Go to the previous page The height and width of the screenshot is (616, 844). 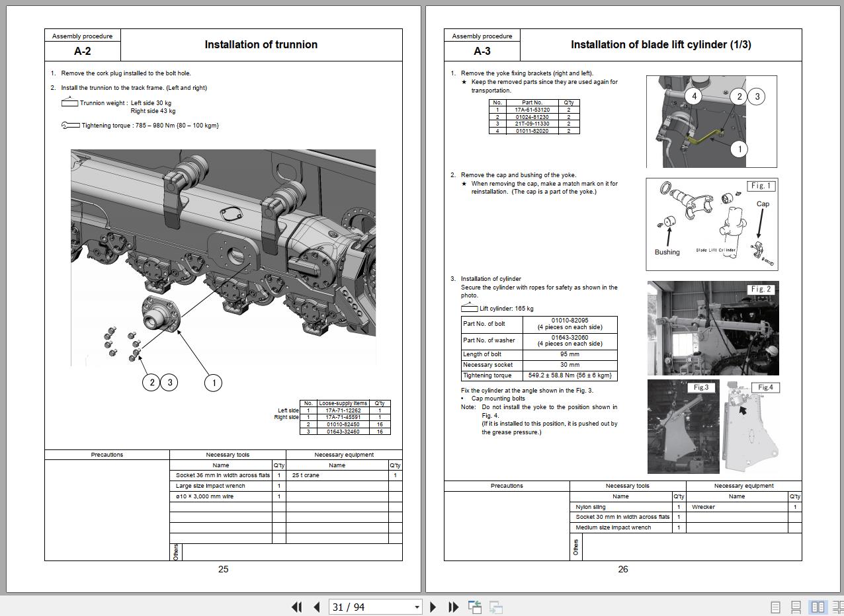[x=317, y=607]
